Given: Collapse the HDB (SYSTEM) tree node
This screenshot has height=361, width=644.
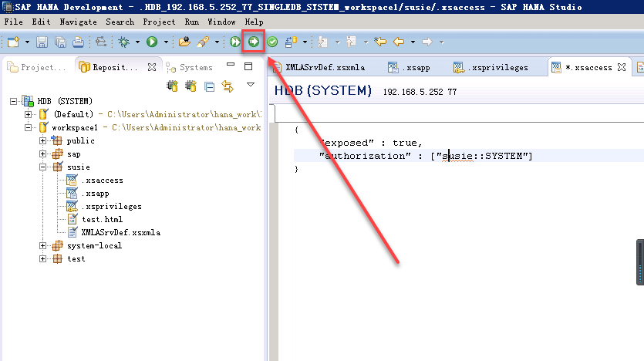Looking at the screenshot, I should 14,101.
